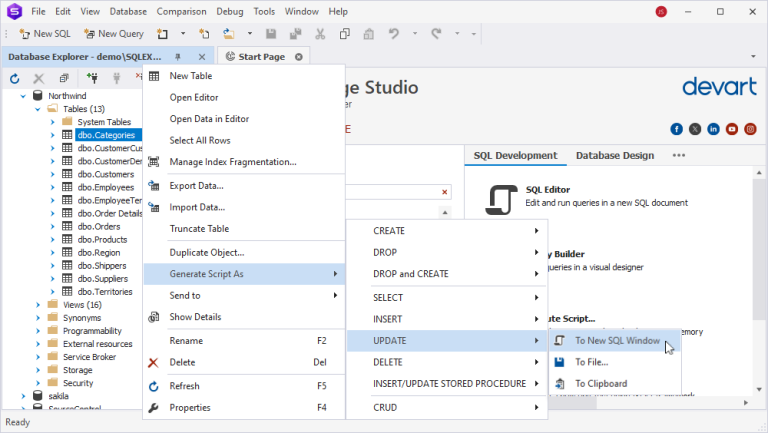Click the Save All icon in toolbar
This screenshot has height=433, width=768.
click(x=295, y=34)
